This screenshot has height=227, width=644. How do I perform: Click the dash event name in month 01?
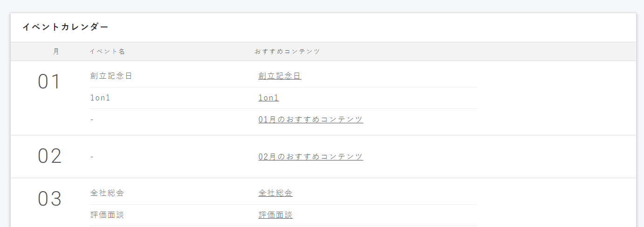click(92, 120)
